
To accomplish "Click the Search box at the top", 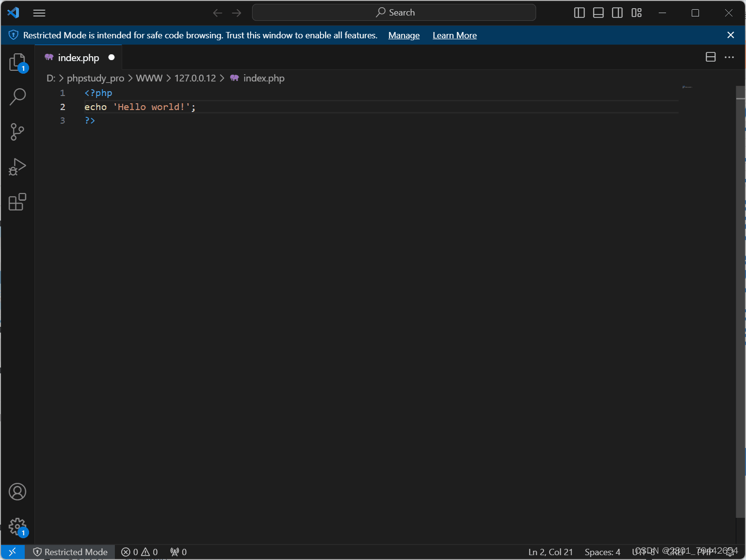I will pyautogui.click(x=394, y=12).
